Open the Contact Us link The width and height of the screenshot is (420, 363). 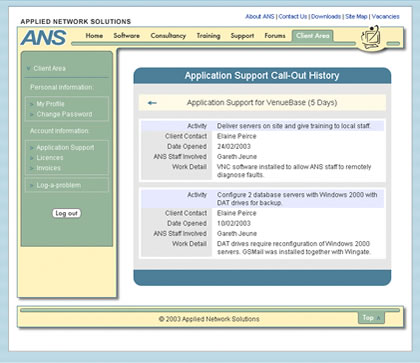click(x=292, y=16)
